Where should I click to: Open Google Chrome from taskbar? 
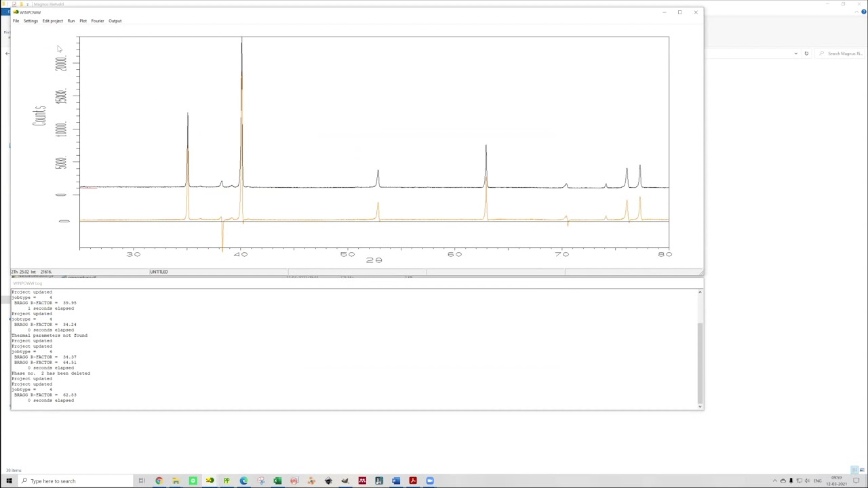click(159, 481)
